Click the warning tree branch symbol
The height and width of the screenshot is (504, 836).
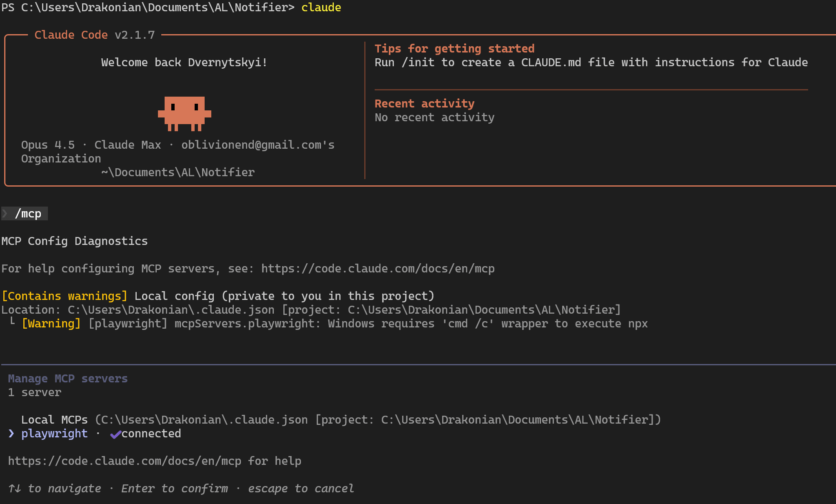[x=13, y=322]
